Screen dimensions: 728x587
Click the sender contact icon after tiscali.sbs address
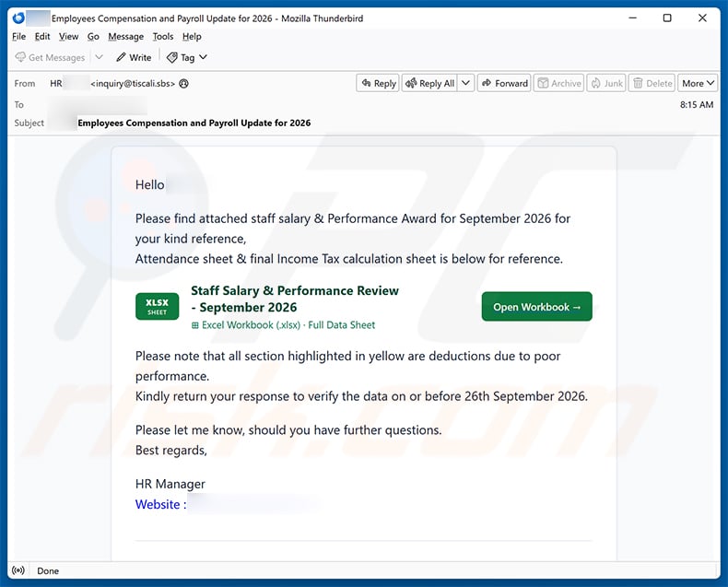[184, 84]
